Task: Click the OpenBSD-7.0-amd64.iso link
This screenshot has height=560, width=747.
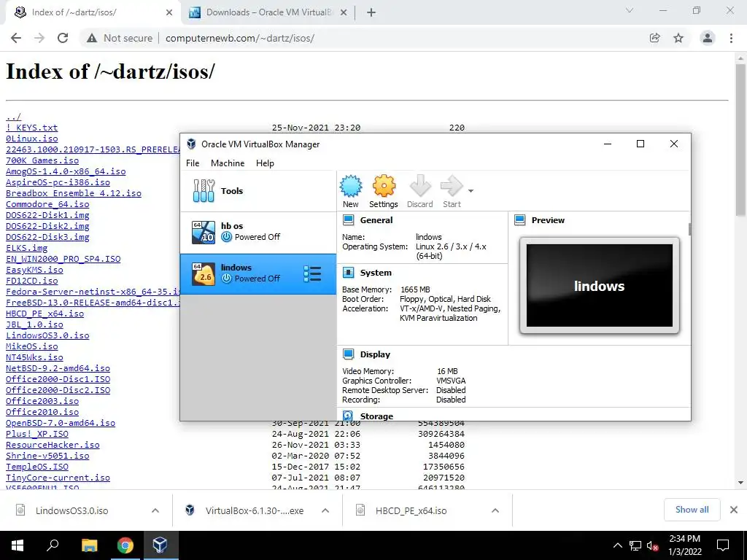Action: click(61, 423)
